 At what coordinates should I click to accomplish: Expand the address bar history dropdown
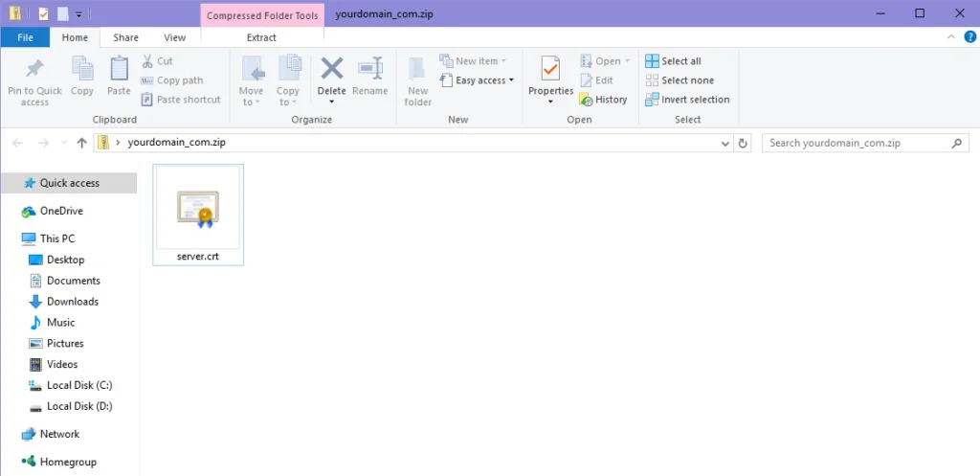coord(724,143)
